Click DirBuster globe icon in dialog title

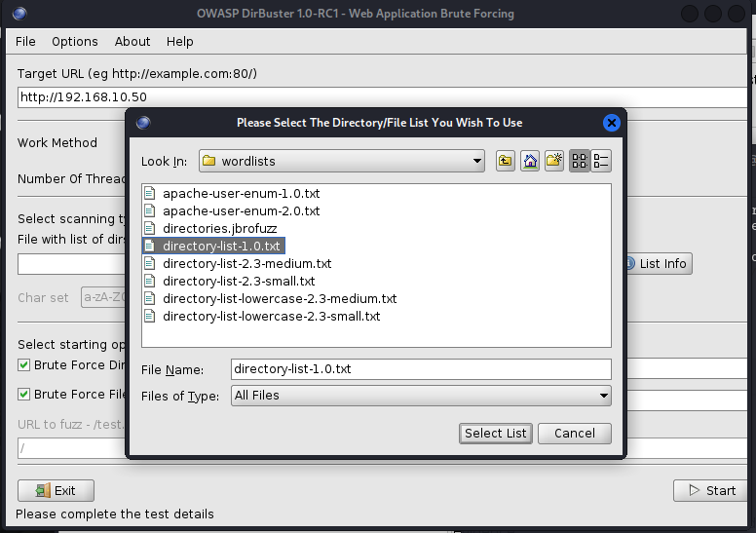[x=143, y=123]
